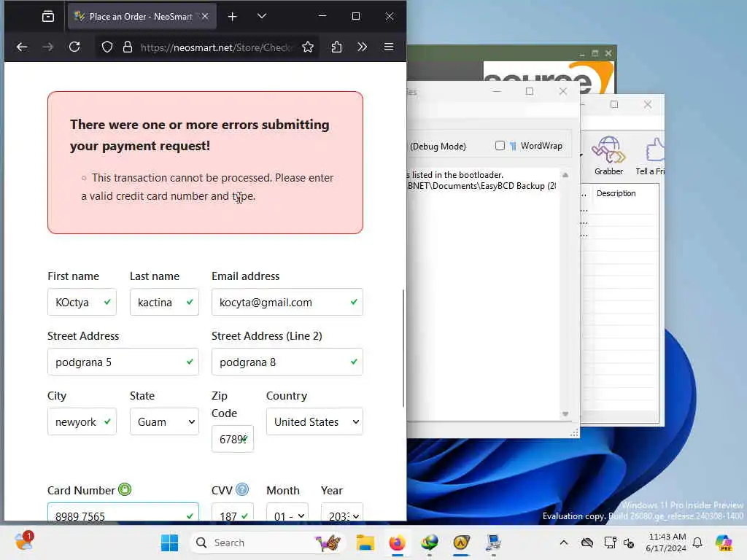Image resolution: width=747 pixels, height=560 pixels.
Task: Open the Windows Start menu
Action: coord(169,542)
